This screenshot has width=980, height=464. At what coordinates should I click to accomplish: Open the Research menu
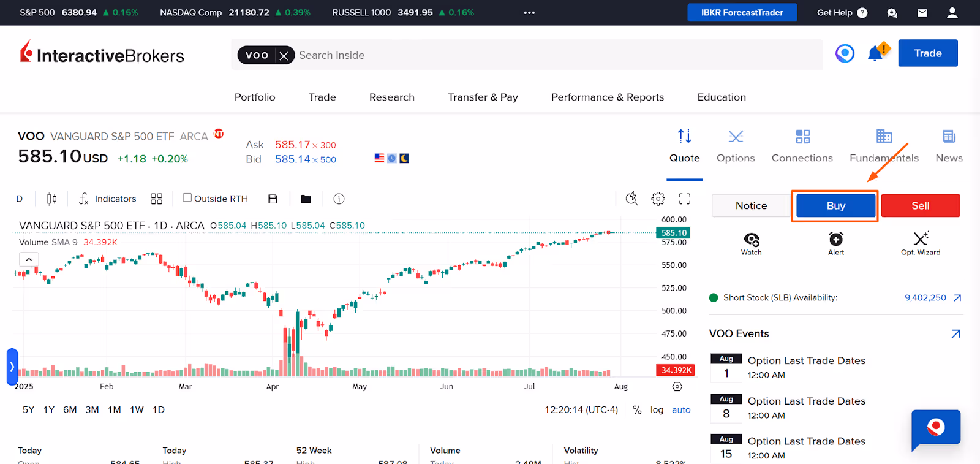click(392, 97)
